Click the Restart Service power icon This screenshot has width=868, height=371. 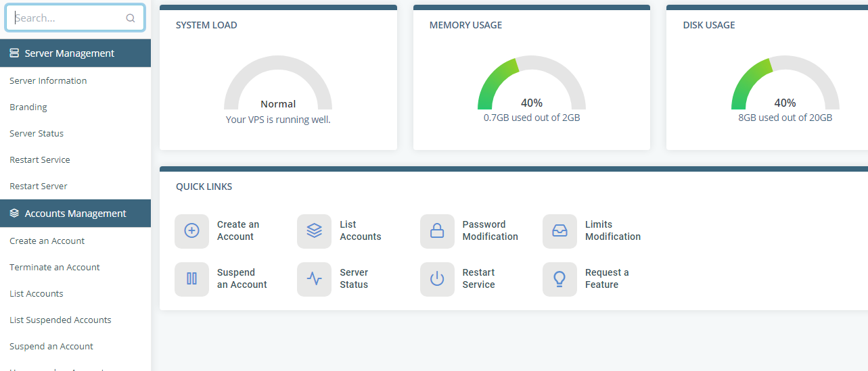point(437,279)
